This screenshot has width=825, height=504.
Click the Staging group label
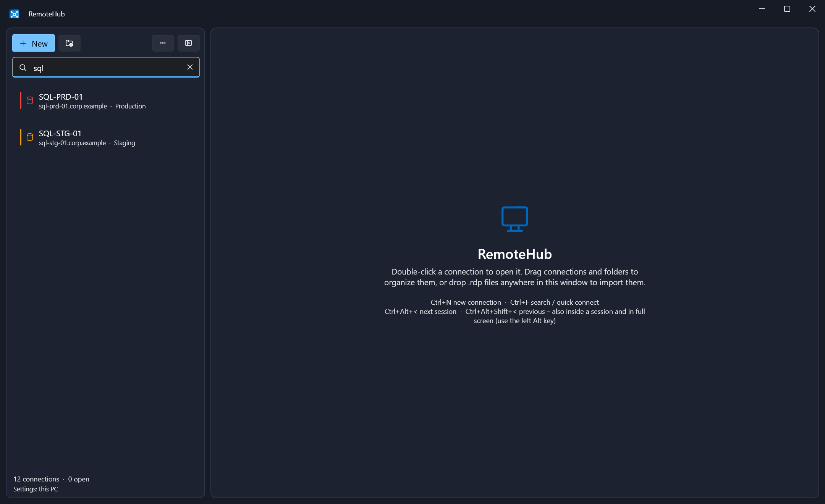125,143
